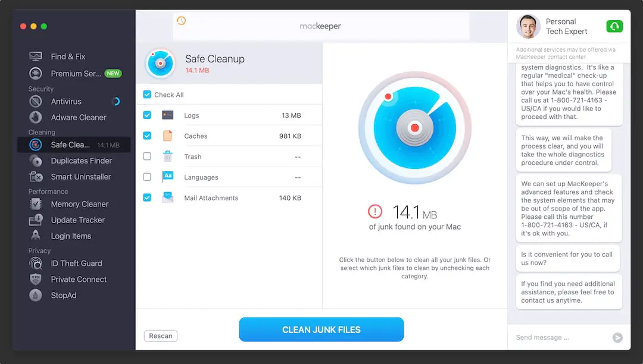Click the Smart Uninstaller icon
The height and width of the screenshot is (364, 643).
coord(36,177)
